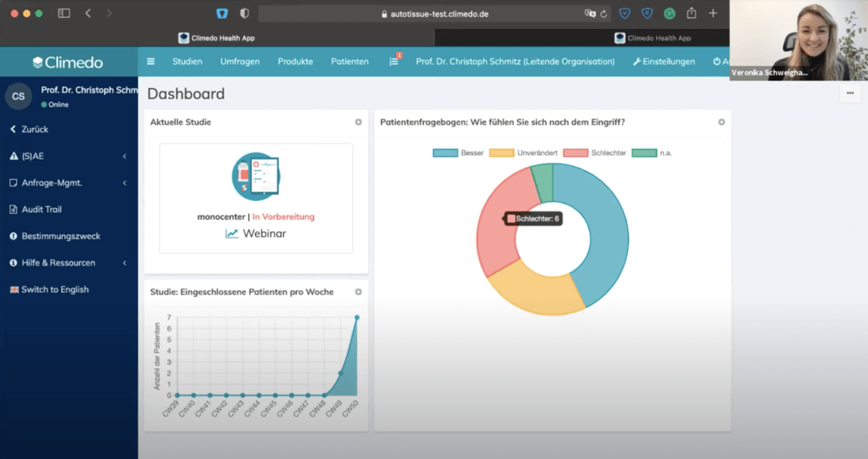This screenshot has width=868, height=459.
Task: Go back via Zurück in sidebar
Action: pos(30,129)
